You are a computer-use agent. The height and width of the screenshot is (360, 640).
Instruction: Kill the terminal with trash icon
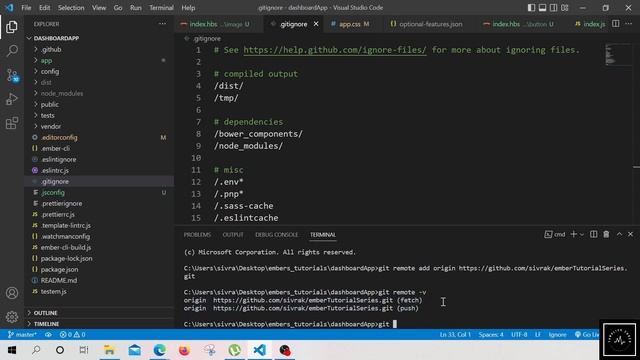606,234
